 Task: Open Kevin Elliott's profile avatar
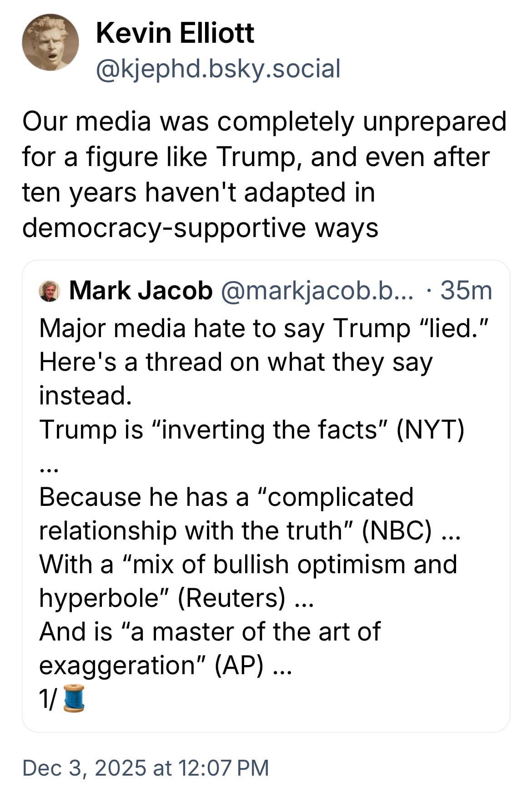click(50, 42)
